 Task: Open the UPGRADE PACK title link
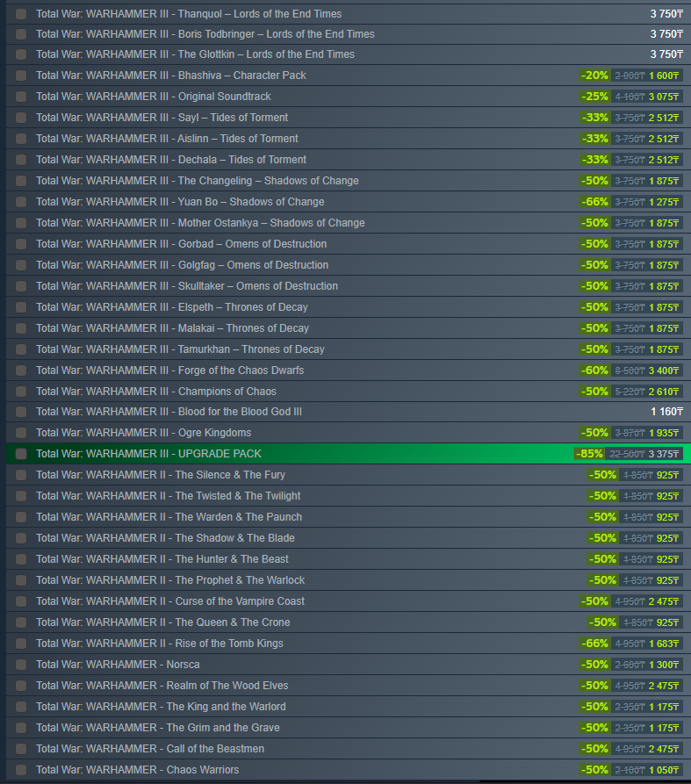point(148,454)
